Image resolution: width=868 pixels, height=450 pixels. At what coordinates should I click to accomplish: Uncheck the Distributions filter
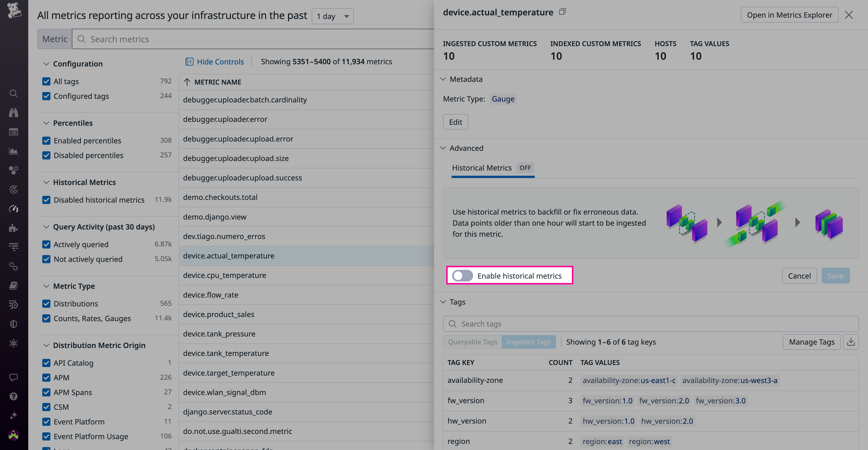click(x=46, y=303)
